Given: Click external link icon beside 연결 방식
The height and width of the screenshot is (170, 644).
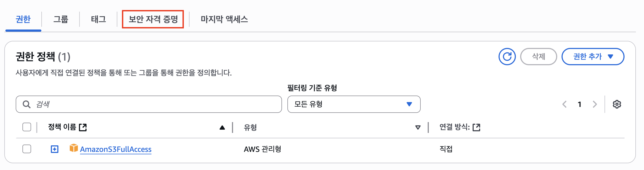Looking at the screenshot, I should (x=476, y=127).
